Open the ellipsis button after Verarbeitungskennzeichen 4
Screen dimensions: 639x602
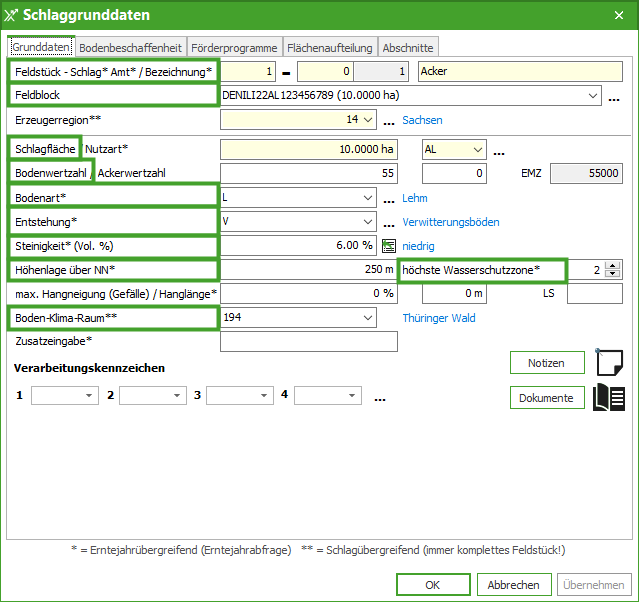pos(380,396)
